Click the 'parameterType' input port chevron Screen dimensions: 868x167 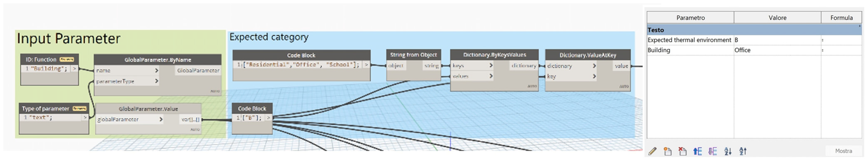[x=156, y=81]
